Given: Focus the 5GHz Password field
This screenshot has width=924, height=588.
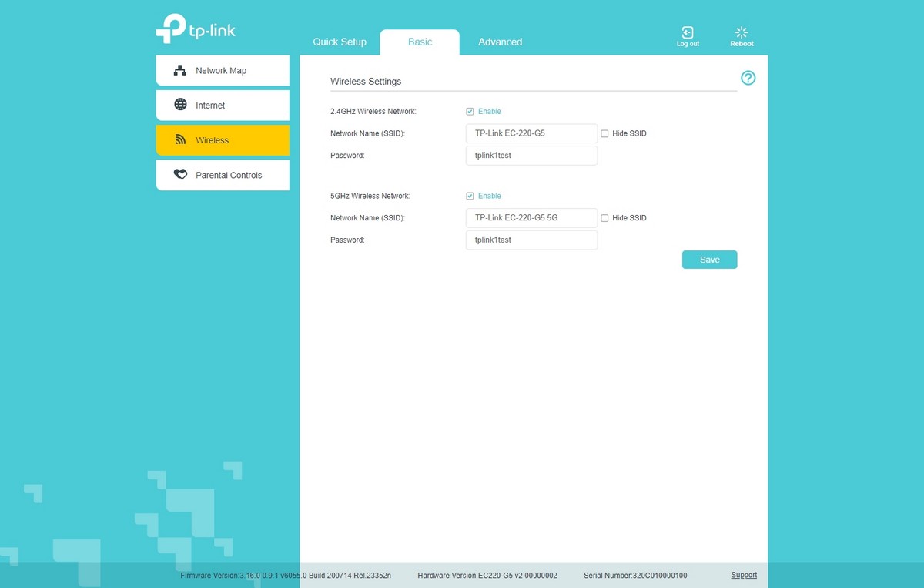Looking at the screenshot, I should 531,240.
